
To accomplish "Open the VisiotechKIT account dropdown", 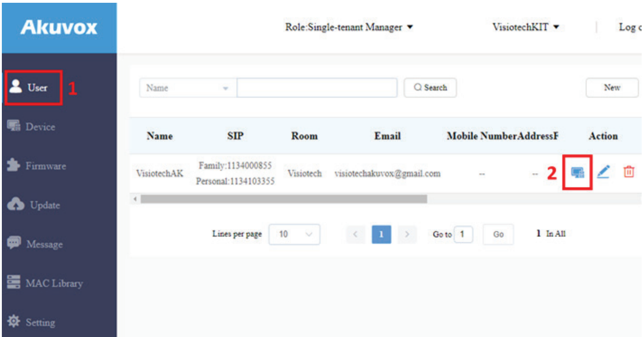I will coord(526,27).
